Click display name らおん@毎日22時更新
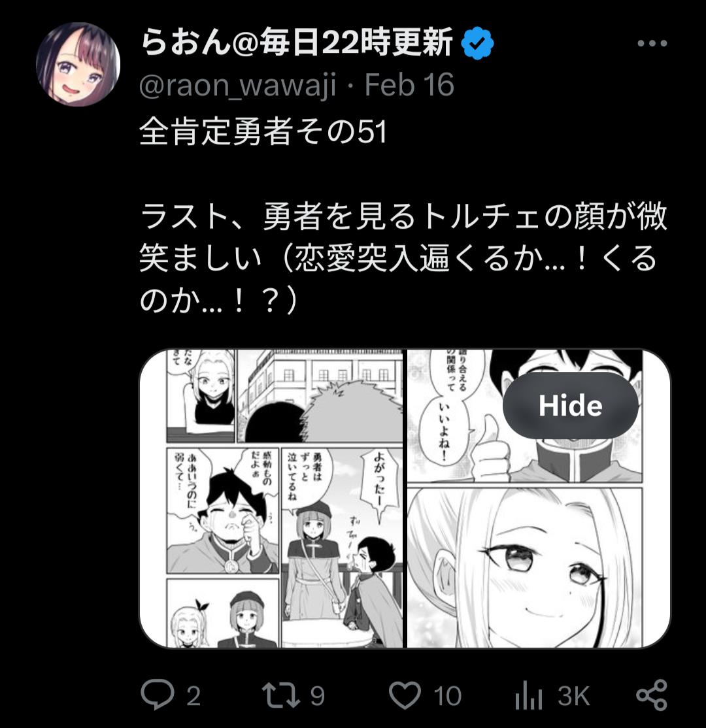The width and height of the screenshot is (706, 728). pos(296,42)
